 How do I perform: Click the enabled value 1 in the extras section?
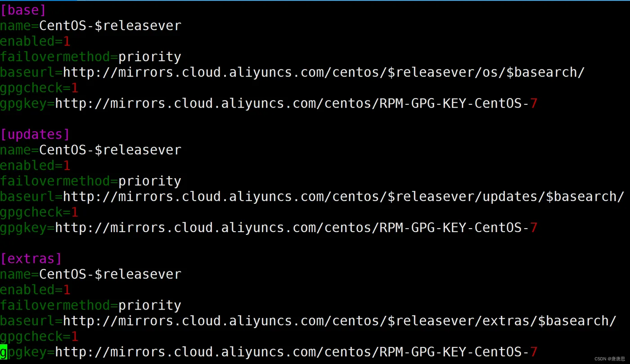click(67, 290)
